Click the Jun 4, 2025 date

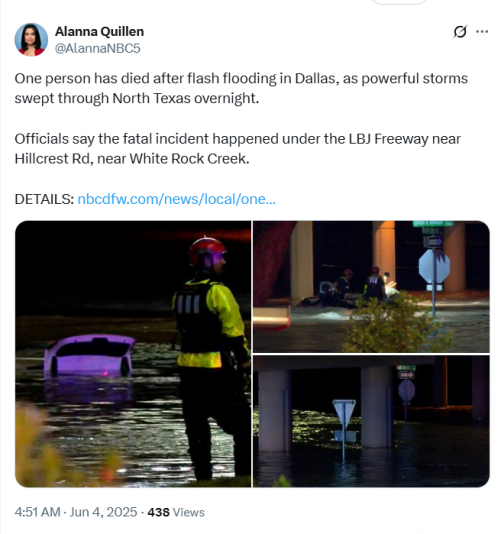[x=103, y=512]
